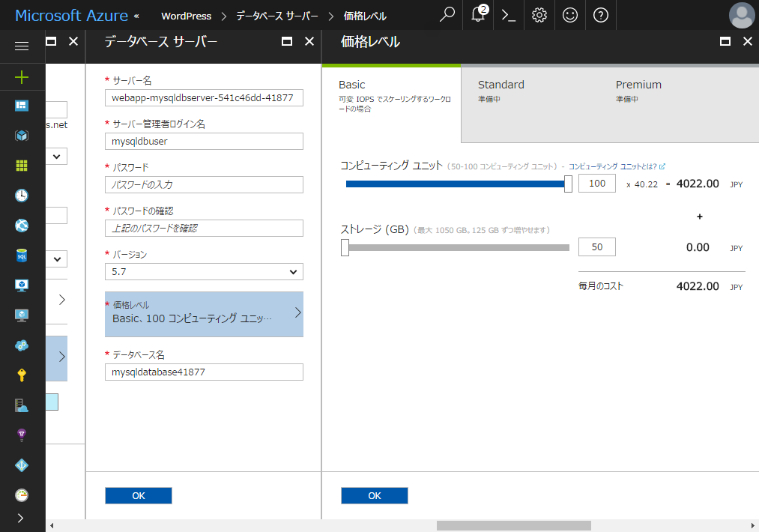759x532 pixels.
Task: Click WordPress in the breadcrumb
Action: [x=186, y=16]
